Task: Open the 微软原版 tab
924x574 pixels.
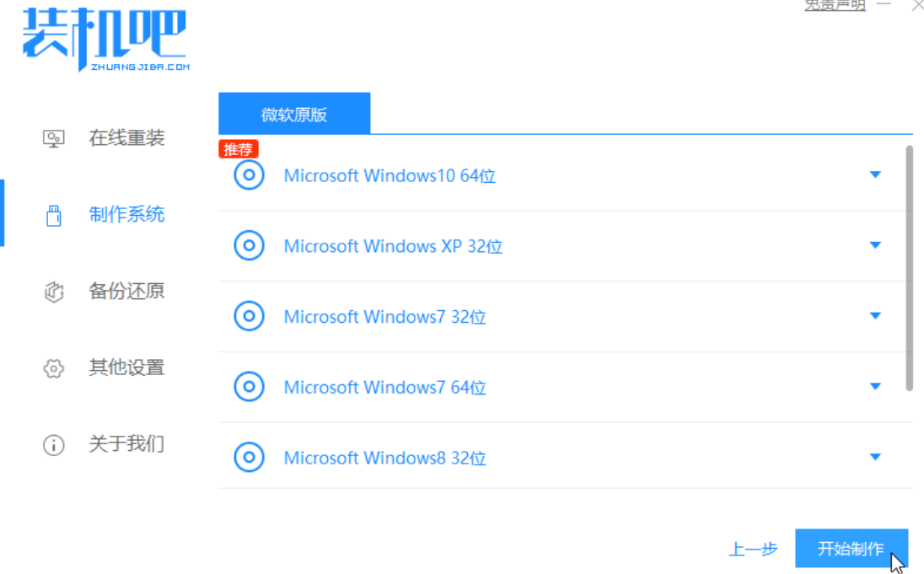Action: click(x=294, y=114)
